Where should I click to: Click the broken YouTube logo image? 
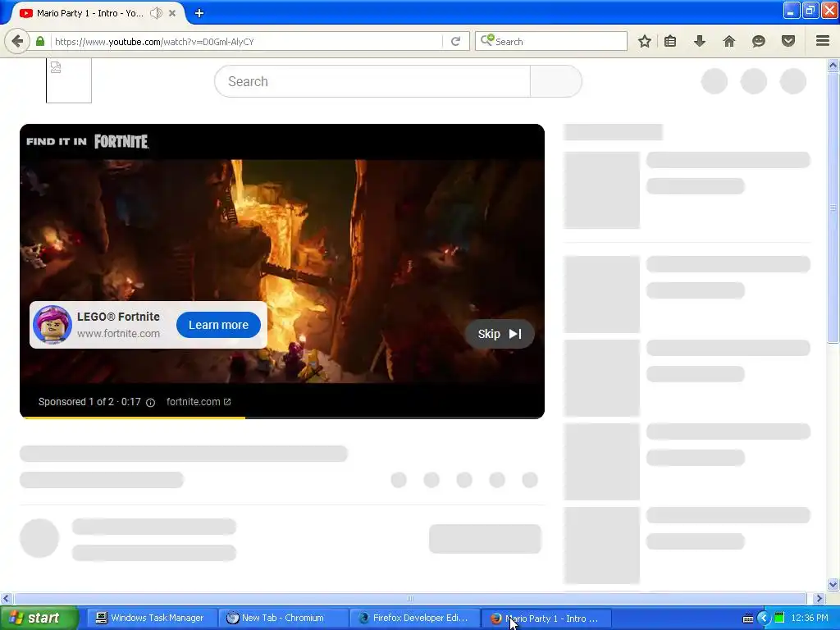[69, 80]
